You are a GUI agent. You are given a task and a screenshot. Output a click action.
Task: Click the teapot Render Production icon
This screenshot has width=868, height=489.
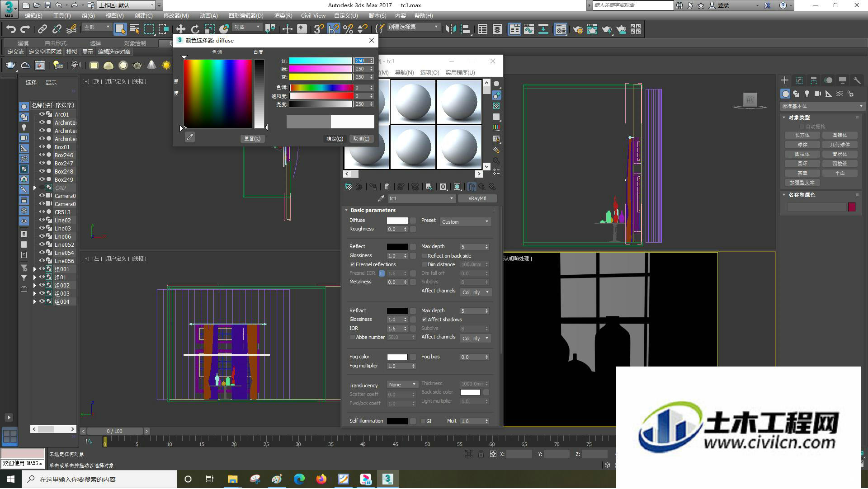607,29
